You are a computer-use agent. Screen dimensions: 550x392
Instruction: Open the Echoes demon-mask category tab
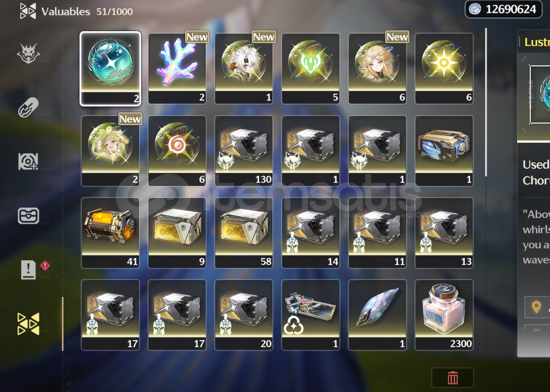click(28, 54)
